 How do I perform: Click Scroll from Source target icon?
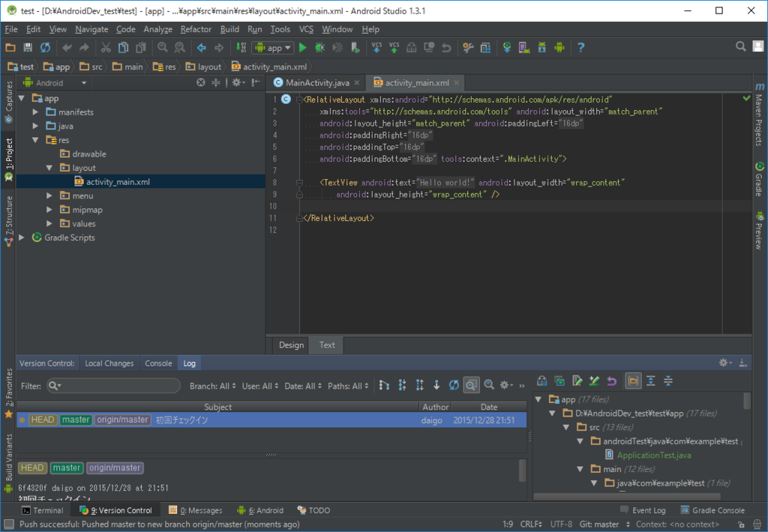(x=201, y=82)
